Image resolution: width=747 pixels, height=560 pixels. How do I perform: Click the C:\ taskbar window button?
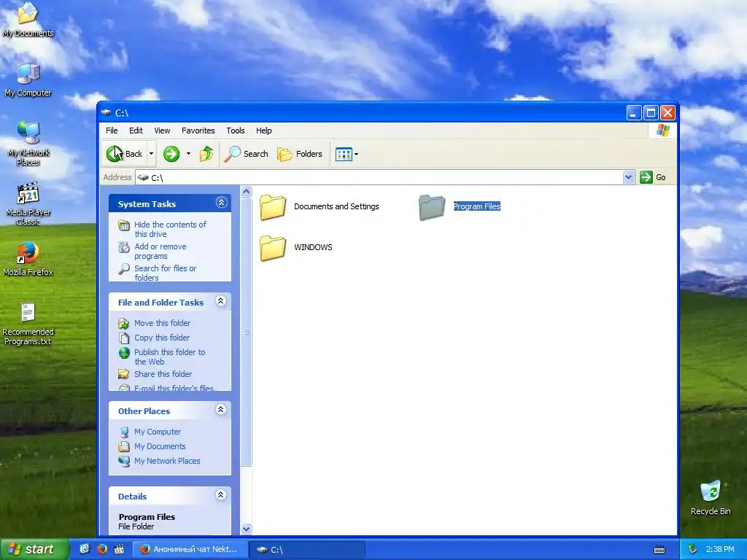(308, 550)
